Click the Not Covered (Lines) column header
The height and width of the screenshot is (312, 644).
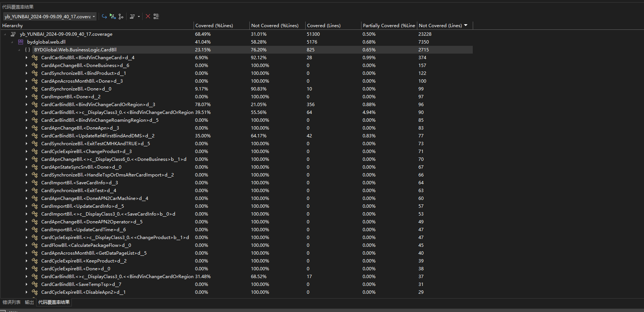(440, 26)
